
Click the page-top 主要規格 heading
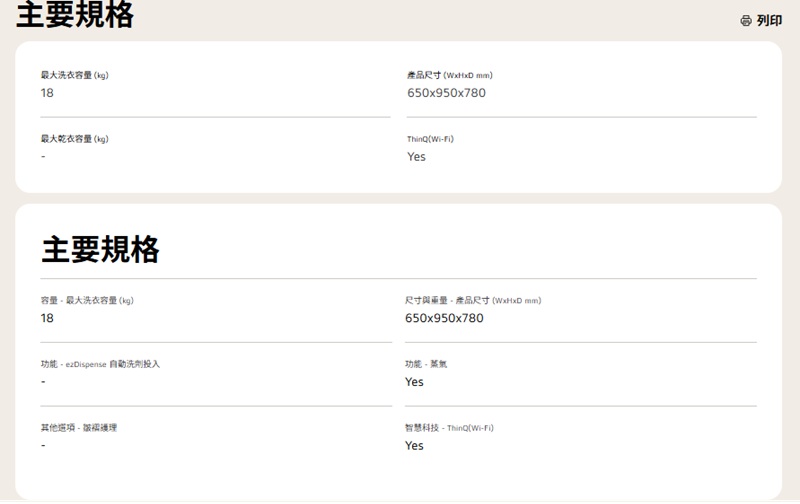pos(75,15)
